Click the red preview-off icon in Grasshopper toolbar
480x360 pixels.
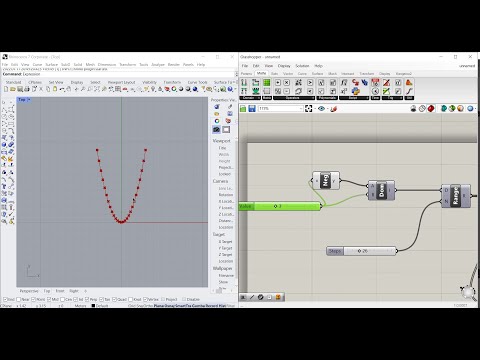coord(431,109)
